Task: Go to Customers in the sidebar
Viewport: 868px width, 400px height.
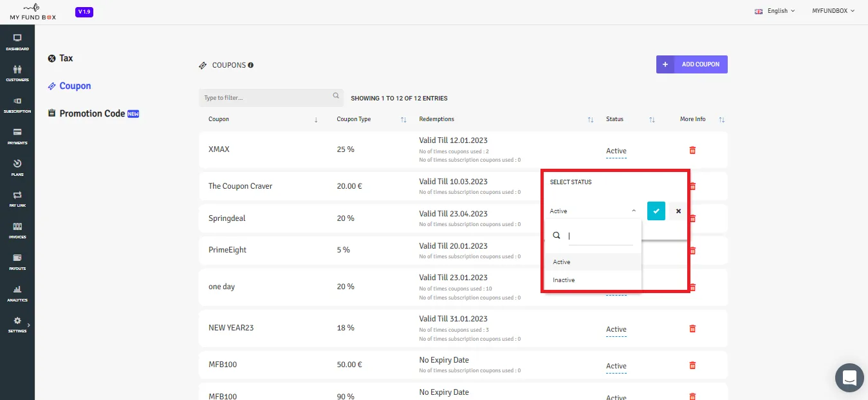Action: pyautogui.click(x=17, y=73)
